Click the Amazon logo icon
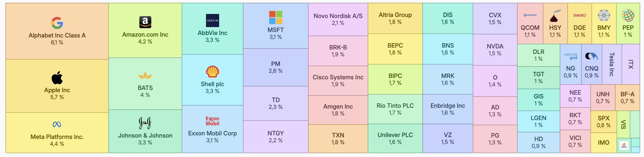This screenshot has height=157, width=644. [x=145, y=22]
